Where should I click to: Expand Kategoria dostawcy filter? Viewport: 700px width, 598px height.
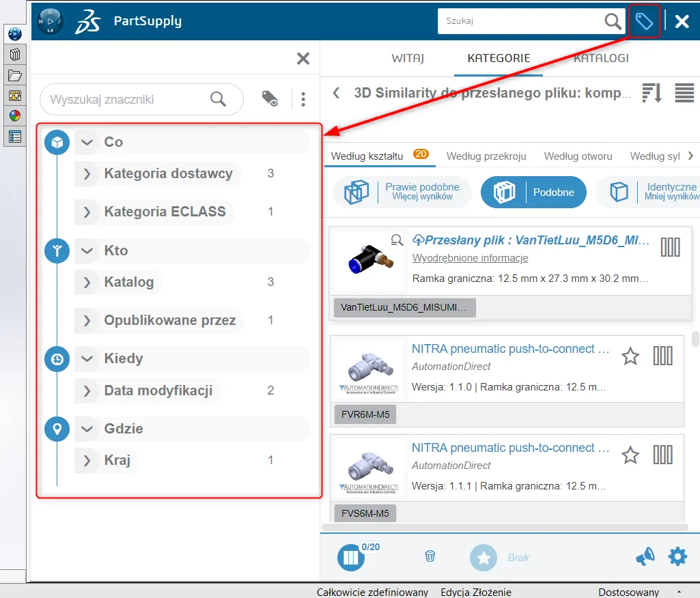87,173
